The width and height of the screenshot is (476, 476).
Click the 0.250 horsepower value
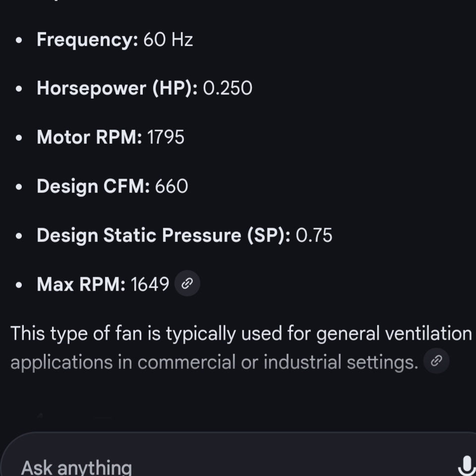click(228, 88)
